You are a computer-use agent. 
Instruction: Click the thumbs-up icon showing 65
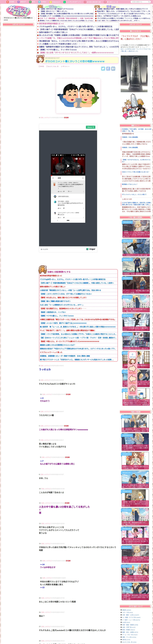tap(59, 208)
